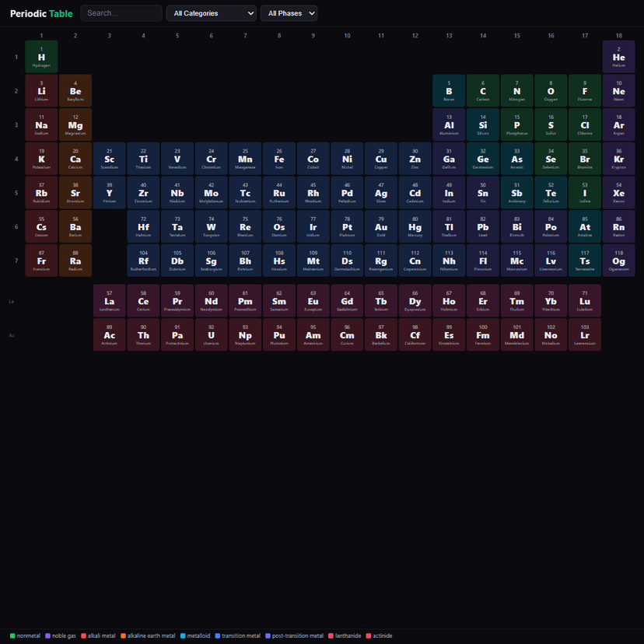Screen dimensions: 644x644
Task: Click the Boron element tile
Action: (x=449, y=91)
